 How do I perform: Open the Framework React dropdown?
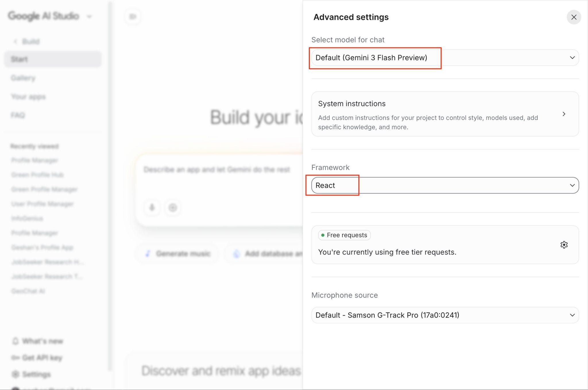(x=445, y=185)
